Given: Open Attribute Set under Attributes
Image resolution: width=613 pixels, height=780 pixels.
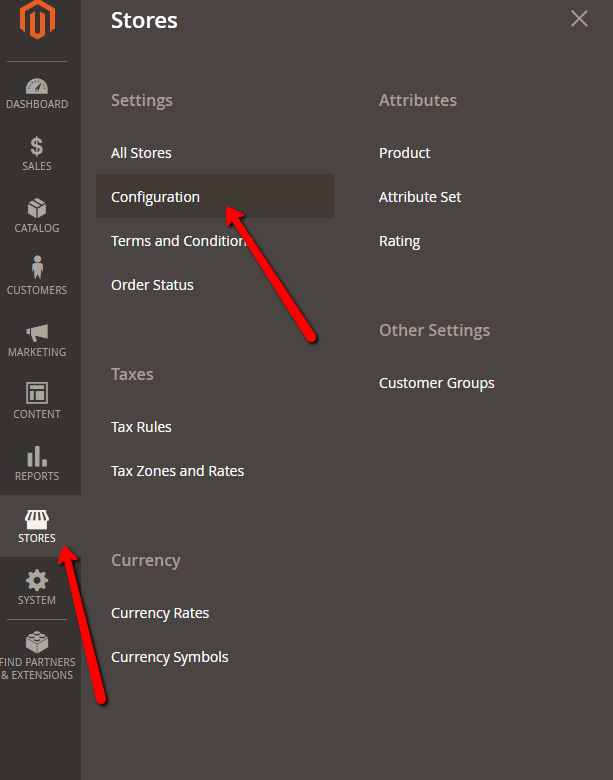Looking at the screenshot, I should tap(420, 197).
